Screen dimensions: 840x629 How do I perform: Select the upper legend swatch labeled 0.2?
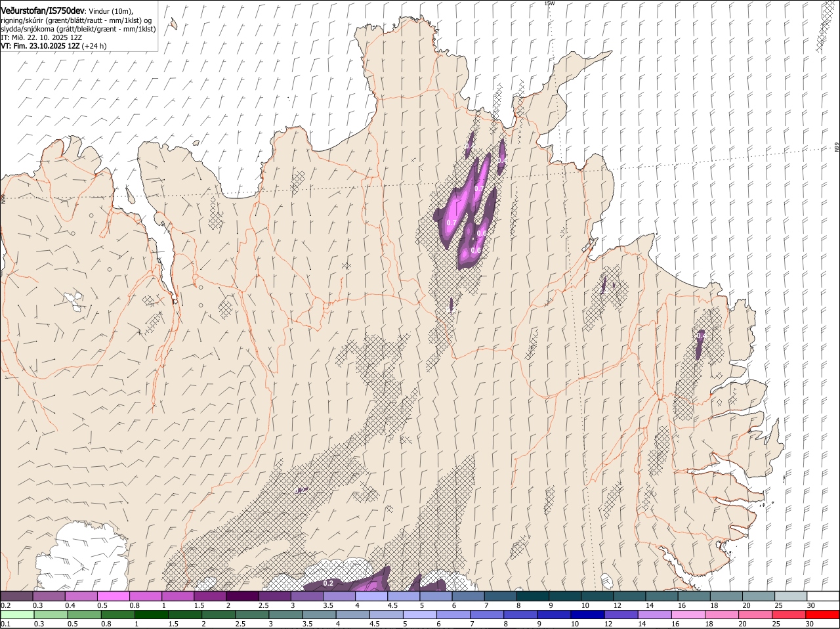[16, 596]
